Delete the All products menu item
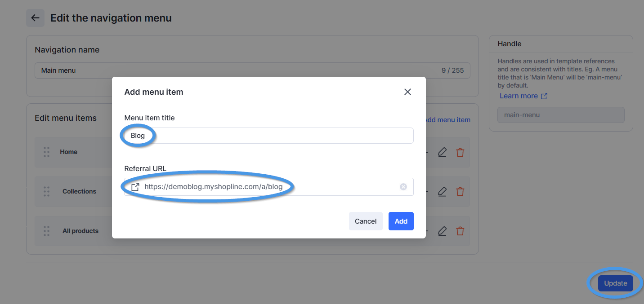Viewport: 644px width, 304px height. 460,231
